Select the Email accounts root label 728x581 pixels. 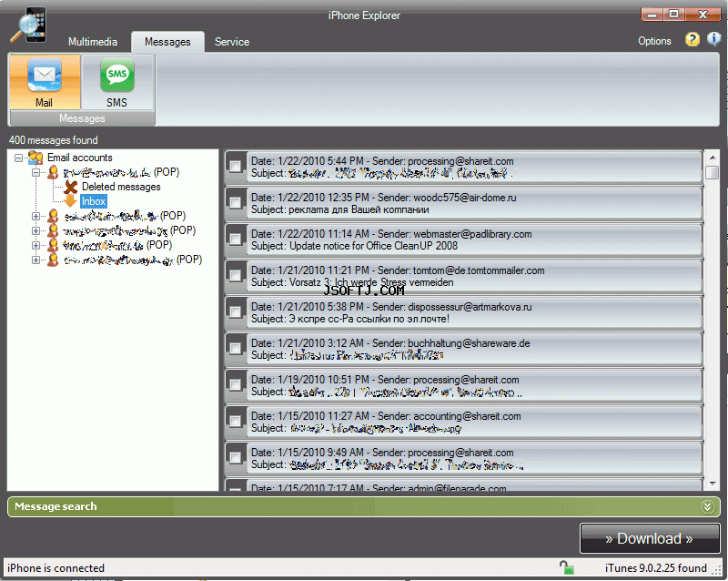point(80,158)
